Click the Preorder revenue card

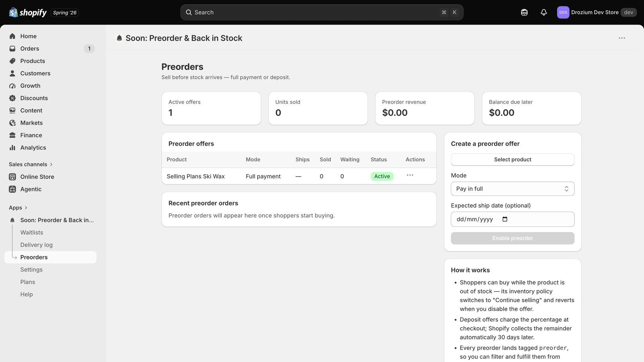click(425, 108)
